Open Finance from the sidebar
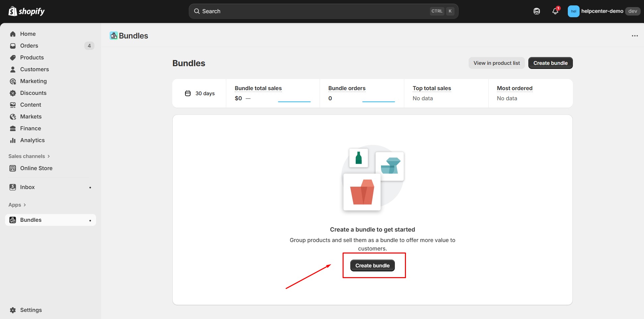This screenshot has width=644, height=319. coord(30,128)
